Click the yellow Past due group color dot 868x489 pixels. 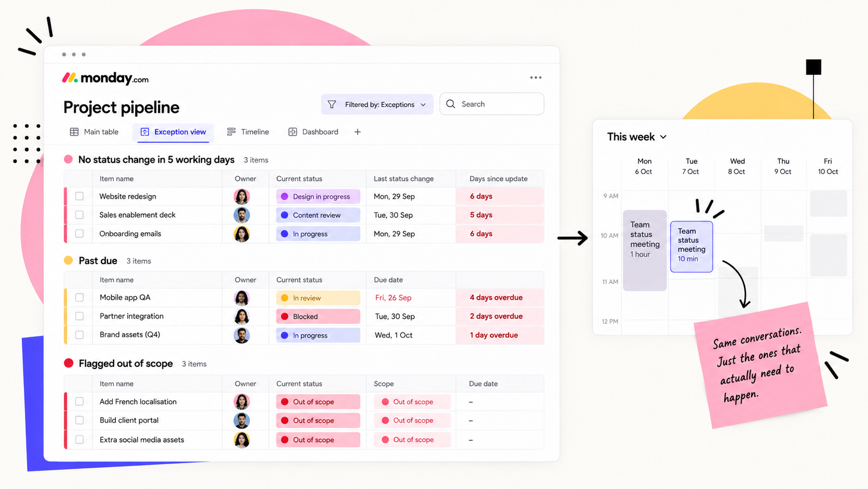68,260
